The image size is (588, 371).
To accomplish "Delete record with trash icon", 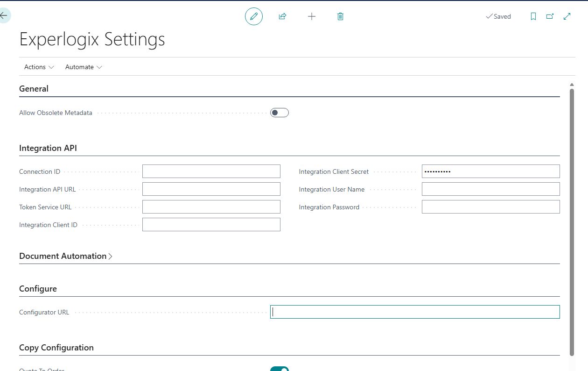I will coord(340,16).
